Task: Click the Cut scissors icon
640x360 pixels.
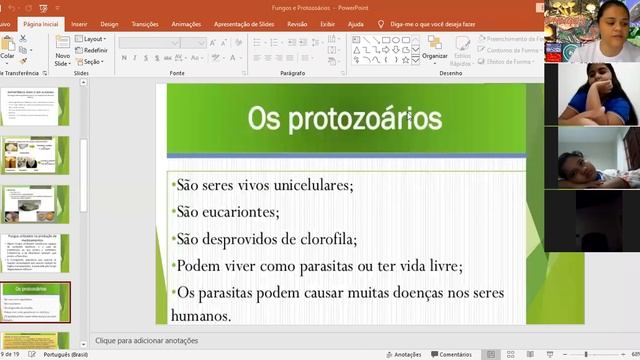Action: (23, 39)
